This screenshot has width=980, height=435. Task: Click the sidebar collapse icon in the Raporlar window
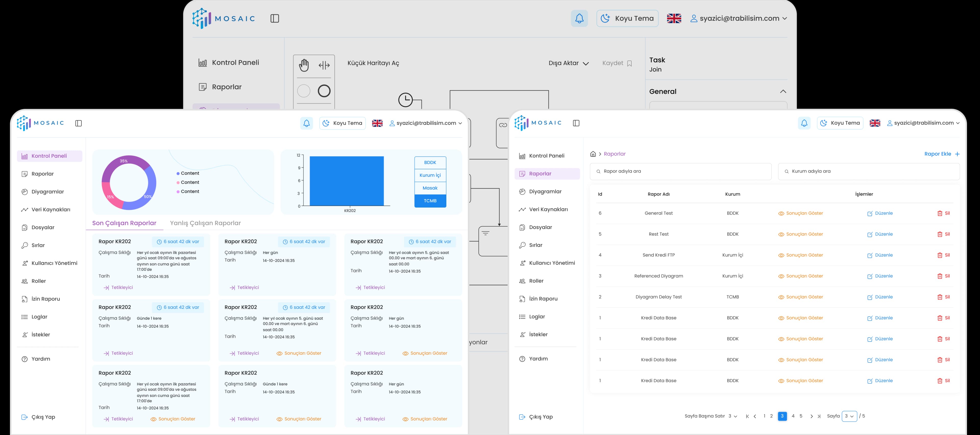(576, 123)
